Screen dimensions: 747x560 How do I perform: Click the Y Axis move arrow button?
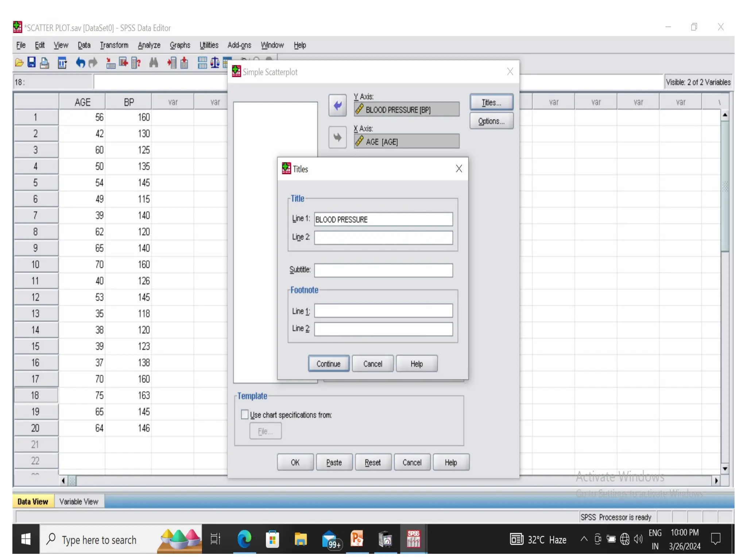pos(337,106)
